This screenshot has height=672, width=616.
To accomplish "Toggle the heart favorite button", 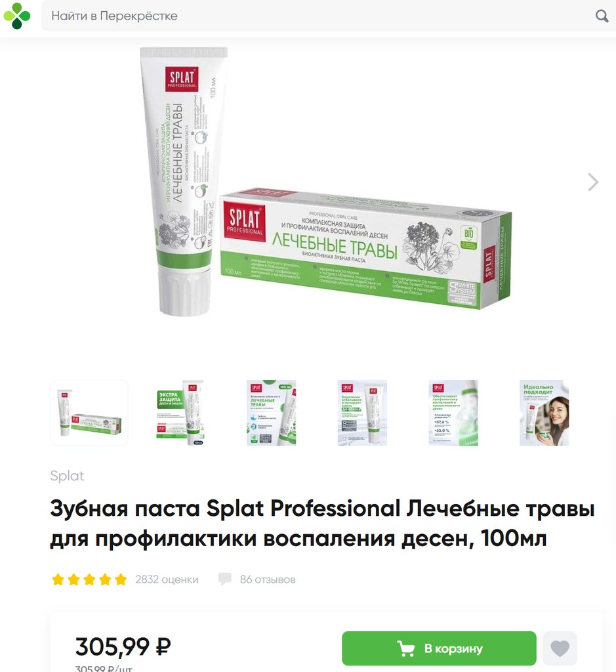I will [x=560, y=648].
